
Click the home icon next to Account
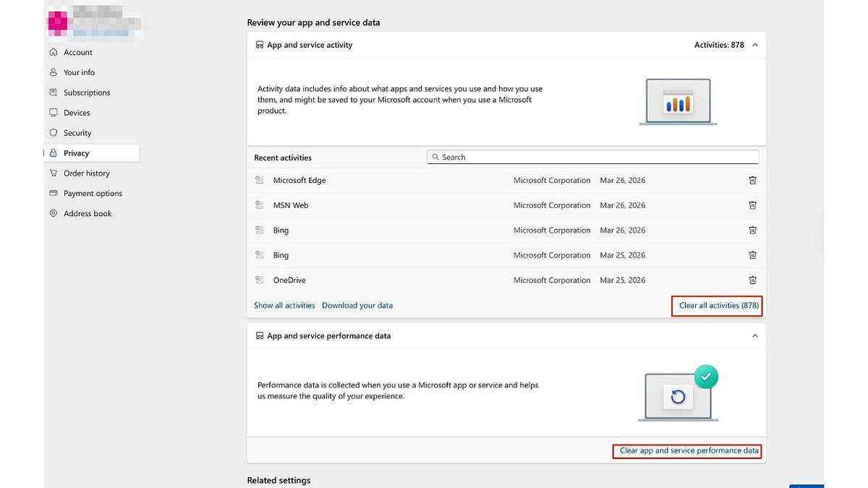(53, 51)
